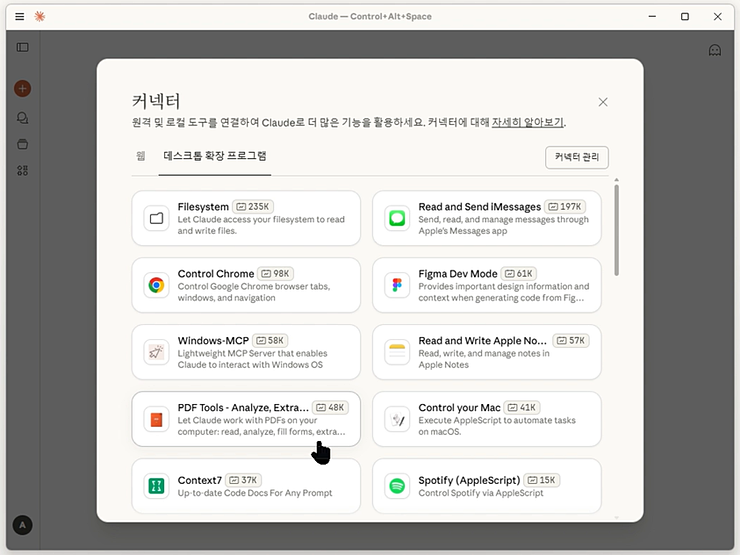
Task: Open the Windows-MCP title
Action: (x=213, y=341)
